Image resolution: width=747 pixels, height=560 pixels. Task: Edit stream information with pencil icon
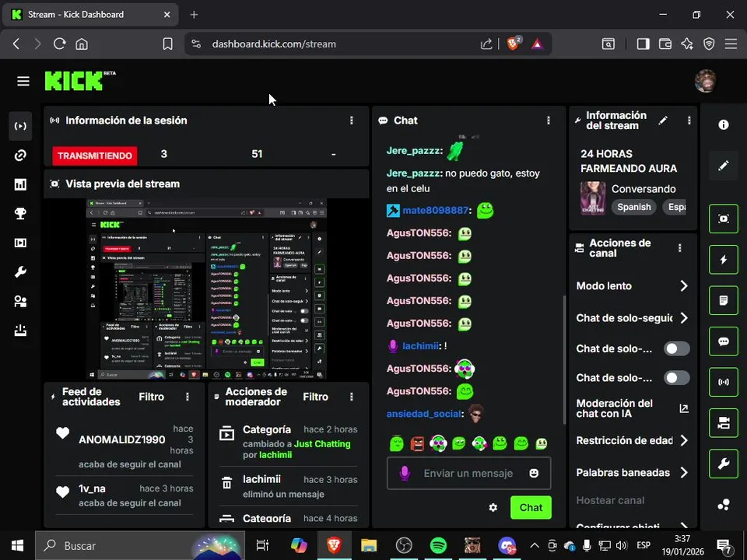663,121
